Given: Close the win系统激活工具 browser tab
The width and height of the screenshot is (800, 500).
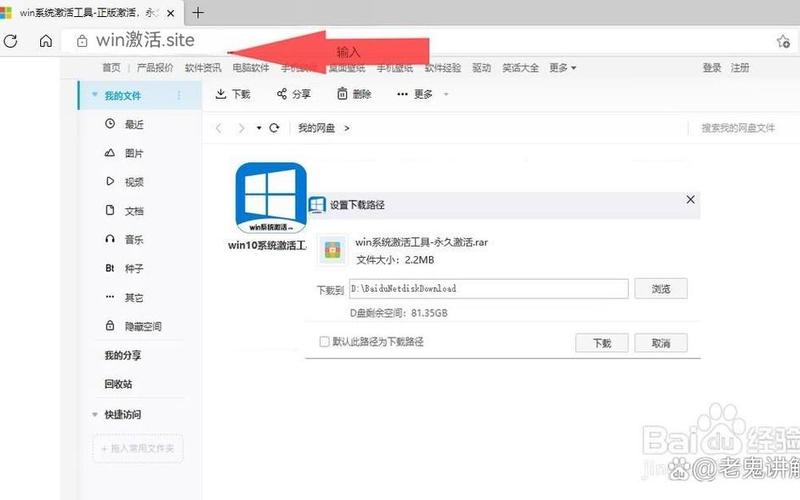Looking at the screenshot, I should tap(171, 13).
